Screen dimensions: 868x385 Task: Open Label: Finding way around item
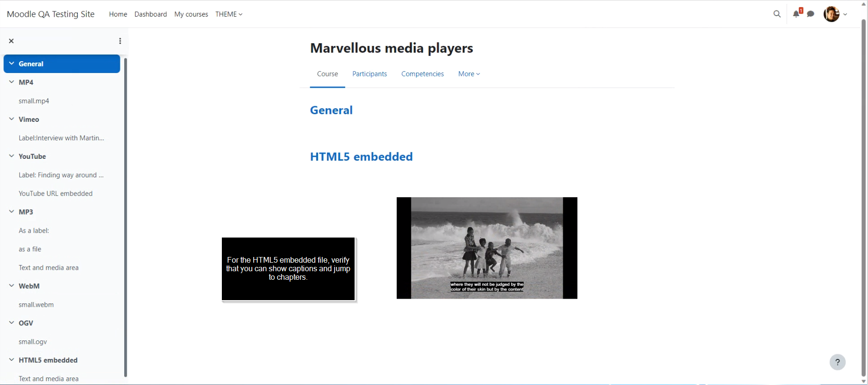(x=61, y=175)
